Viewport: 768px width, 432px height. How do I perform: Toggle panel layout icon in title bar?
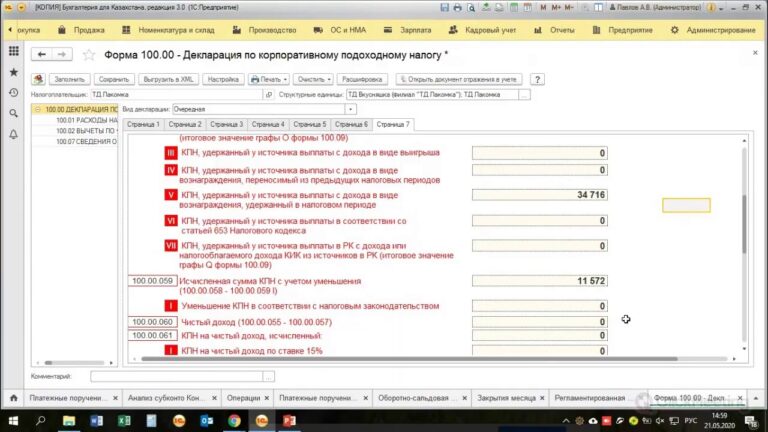[599, 7]
